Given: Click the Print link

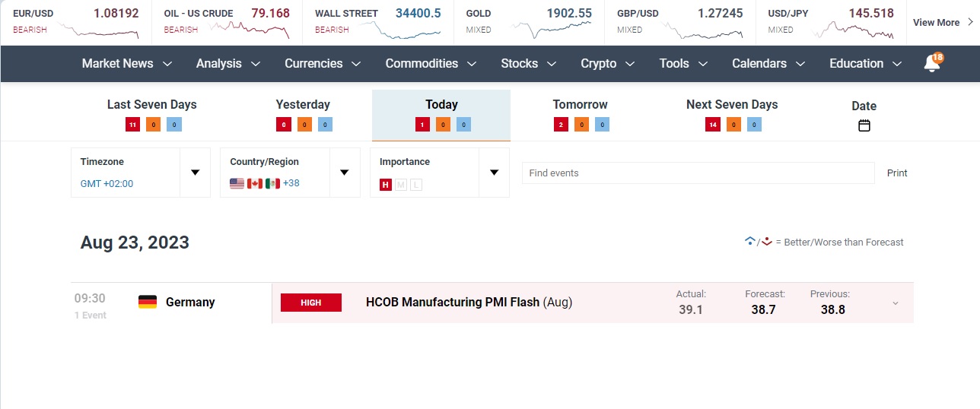Looking at the screenshot, I should [x=897, y=173].
